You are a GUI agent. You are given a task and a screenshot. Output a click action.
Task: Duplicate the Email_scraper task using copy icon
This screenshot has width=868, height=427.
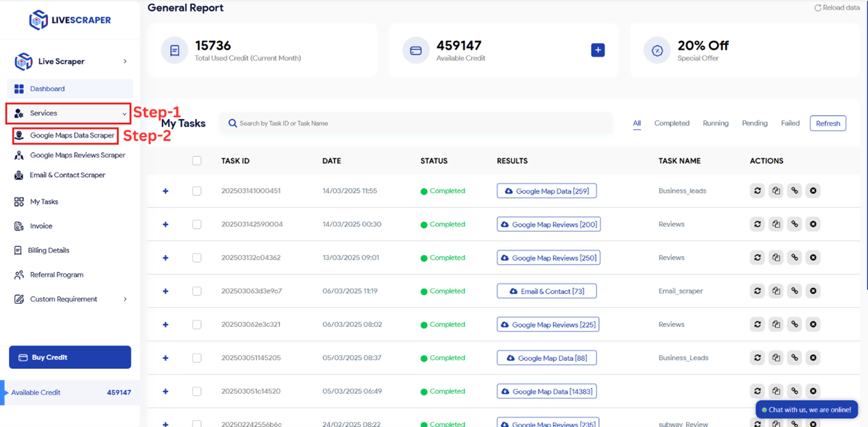click(776, 291)
